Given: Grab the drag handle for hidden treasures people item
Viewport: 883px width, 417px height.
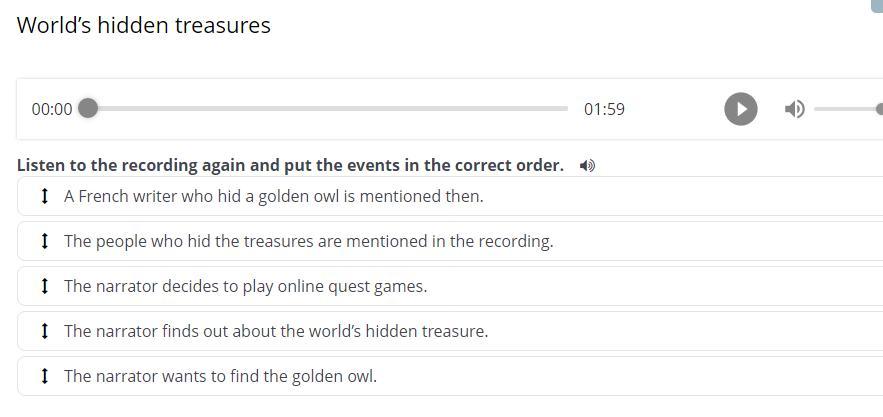Looking at the screenshot, I should 44,241.
